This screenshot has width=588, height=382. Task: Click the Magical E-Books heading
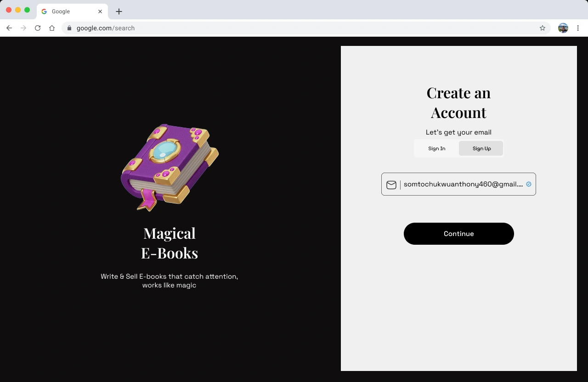coord(170,243)
